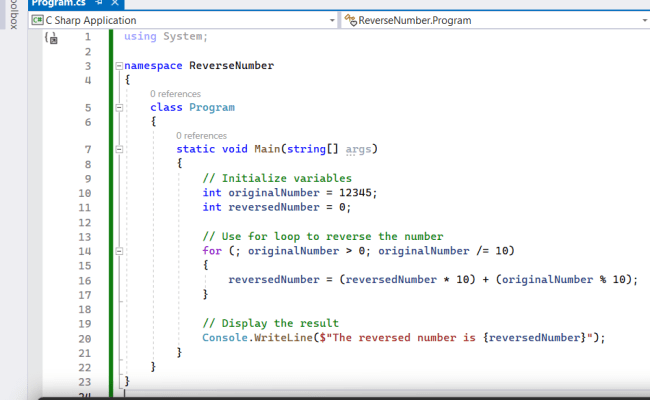
Task: Click the 'using' keyword on line 1
Action: (x=140, y=36)
